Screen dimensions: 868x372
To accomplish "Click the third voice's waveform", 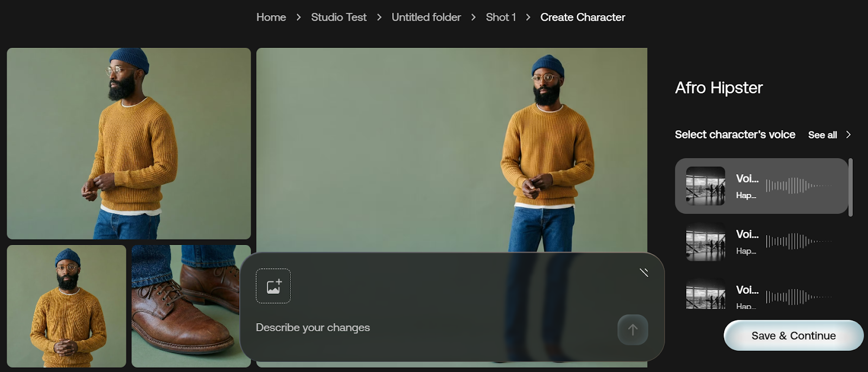I will [x=799, y=297].
